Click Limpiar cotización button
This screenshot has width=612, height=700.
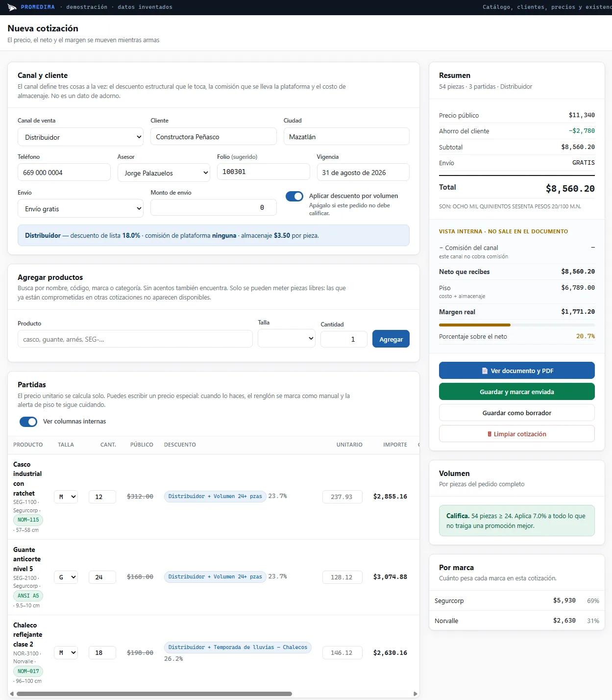pyautogui.click(x=517, y=434)
